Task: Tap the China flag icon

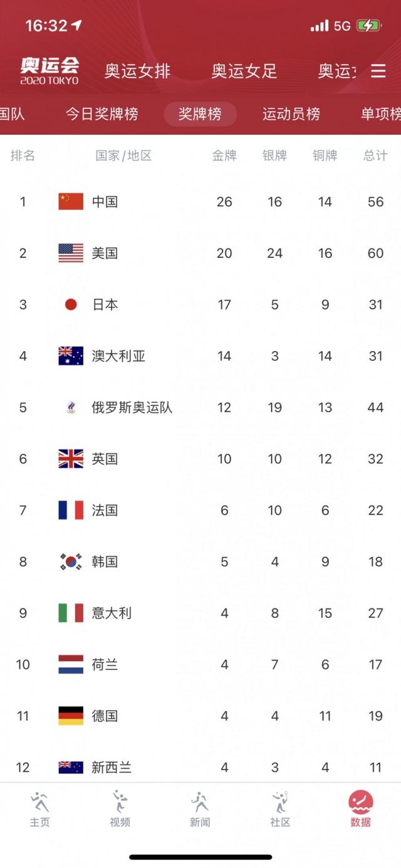Action: [x=71, y=202]
